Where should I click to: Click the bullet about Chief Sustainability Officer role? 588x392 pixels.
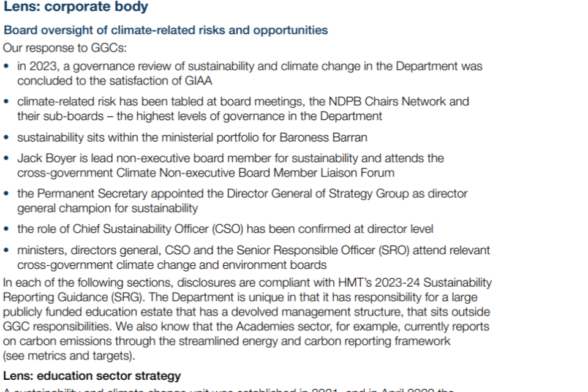click(225, 229)
